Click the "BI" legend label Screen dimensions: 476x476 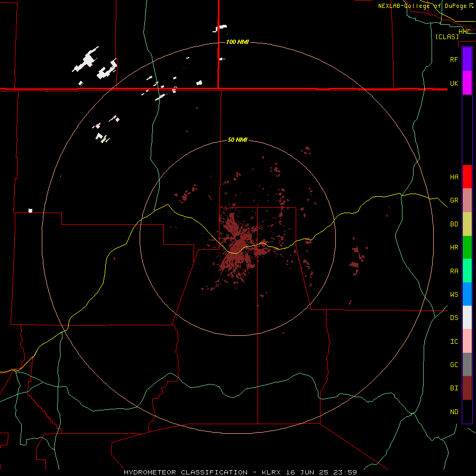454,388
